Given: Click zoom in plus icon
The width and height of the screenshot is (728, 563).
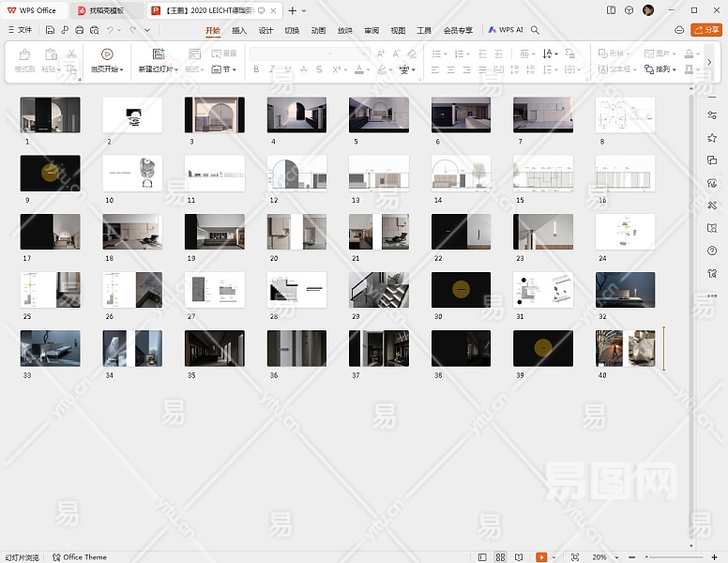Looking at the screenshot, I should (717, 557).
